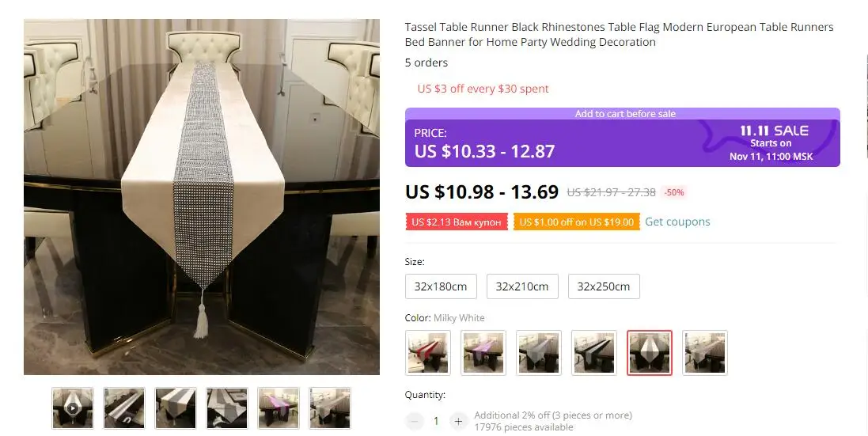The height and width of the screenshot is (436, 868).
Task: View the second gallery thumbnail image
Action: point(124,408)
